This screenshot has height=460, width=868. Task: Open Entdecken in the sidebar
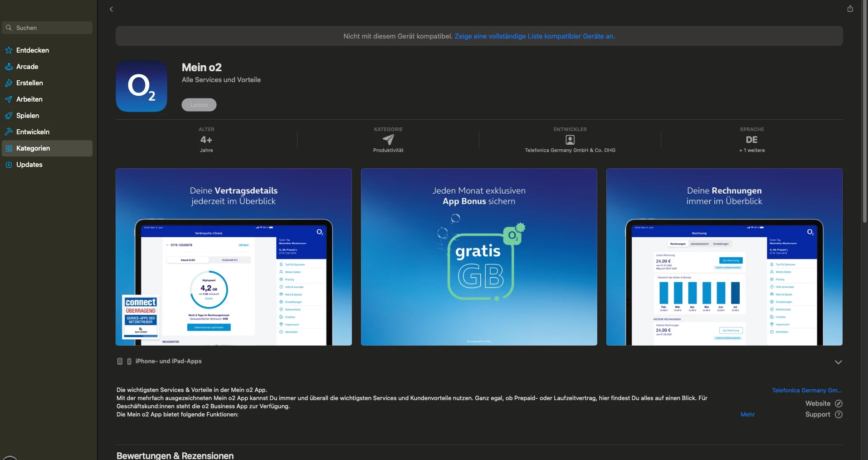click(47, 50)
